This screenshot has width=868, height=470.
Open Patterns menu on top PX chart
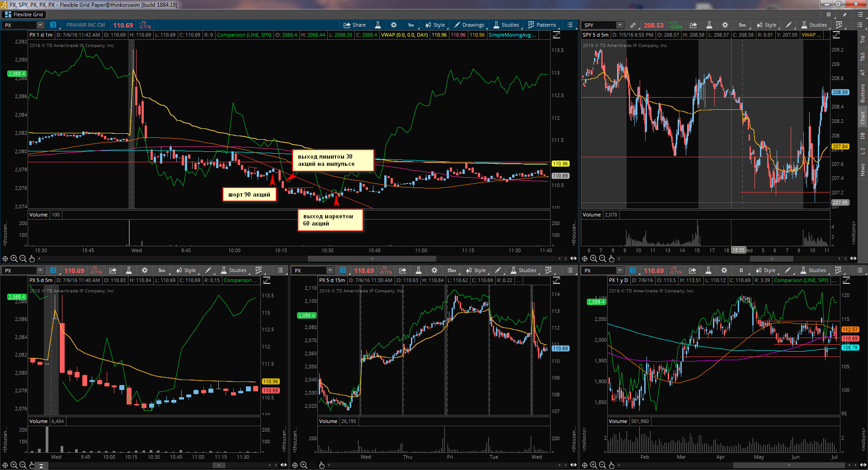542,25
